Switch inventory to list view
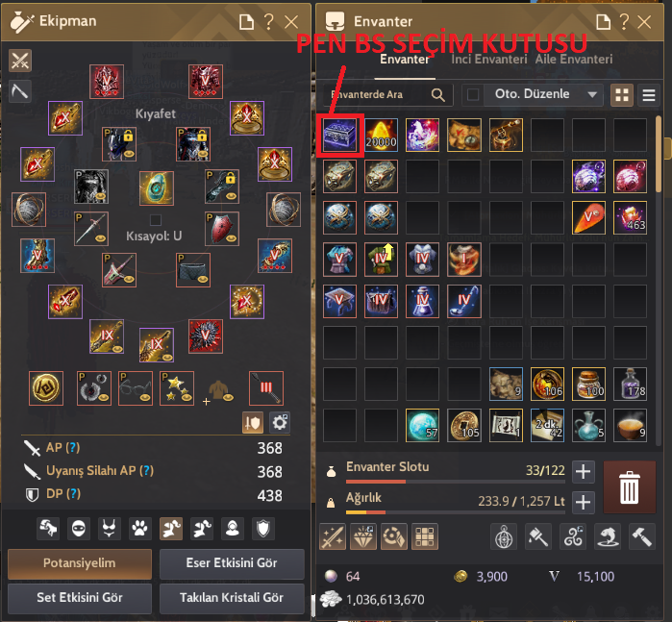The width and height of the screenshot is (672, 622). point(649,95)
